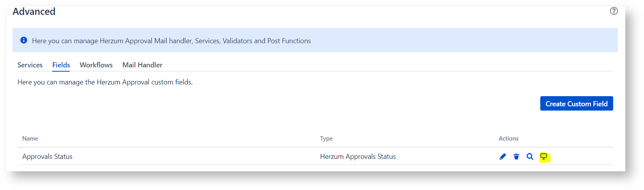The width and height of the screenshot is (644, 190).
Task: Click 'Post Functions' text in the info banner
Action: [289, 41]
